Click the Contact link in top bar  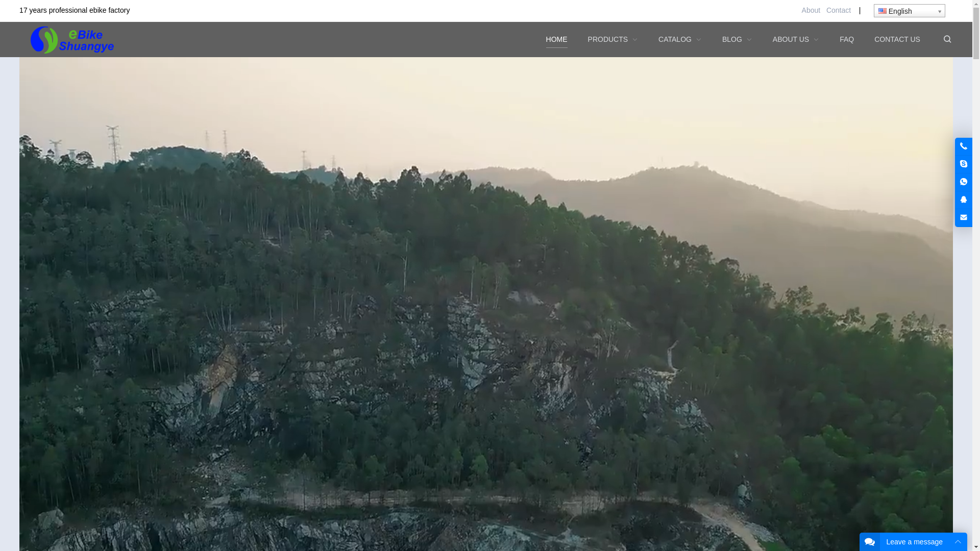[x=838, y=10]
